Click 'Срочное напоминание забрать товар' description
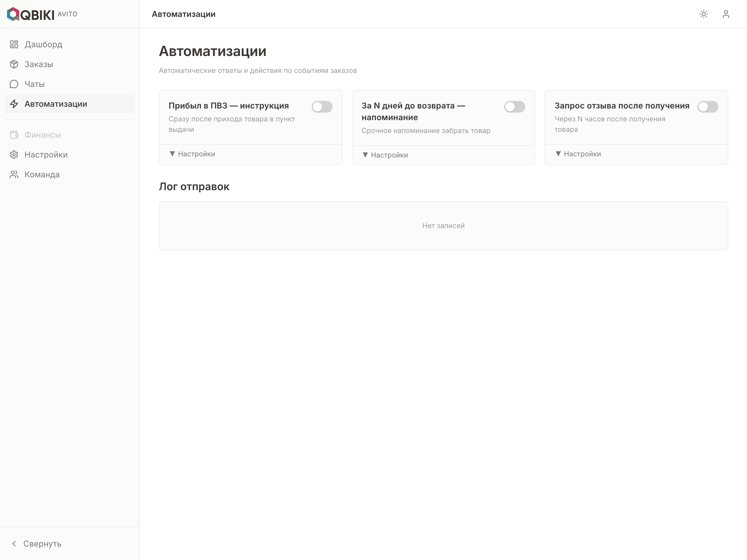Screen dimensions: 747x560 [x=426, y=131]
